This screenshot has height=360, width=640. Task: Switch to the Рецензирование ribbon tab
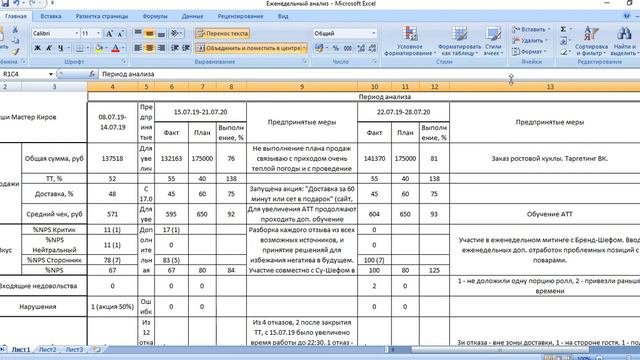tap(240, 16)
